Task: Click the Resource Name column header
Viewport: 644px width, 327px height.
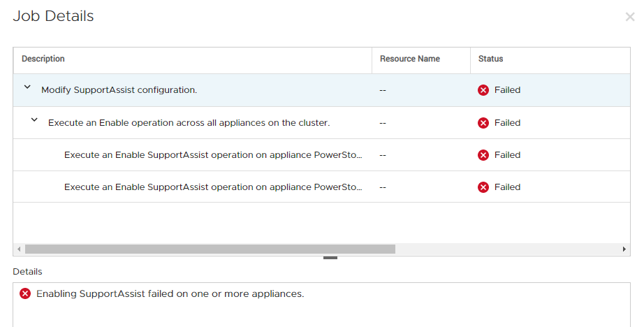Action: 410,59
